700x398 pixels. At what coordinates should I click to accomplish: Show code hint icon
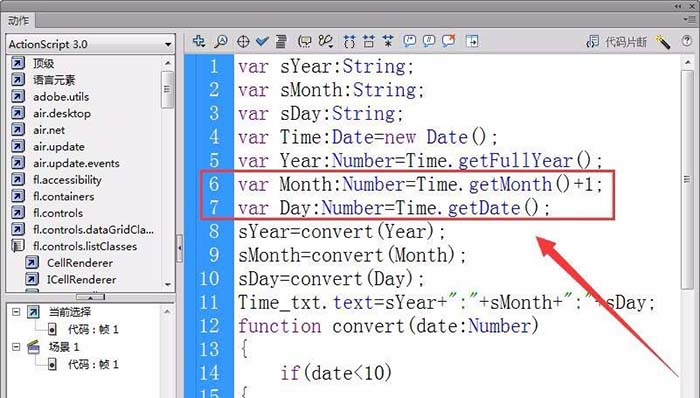tap(305, 41)
